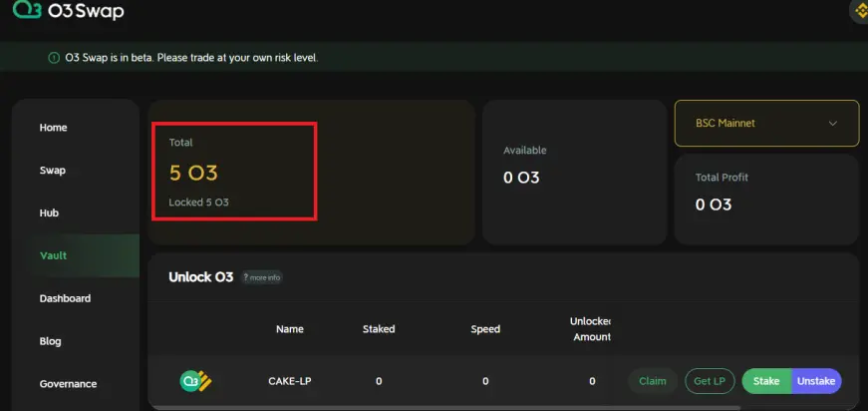Click the chevron arrow in the network selector
868x411 pixels.
click(832, 124)
